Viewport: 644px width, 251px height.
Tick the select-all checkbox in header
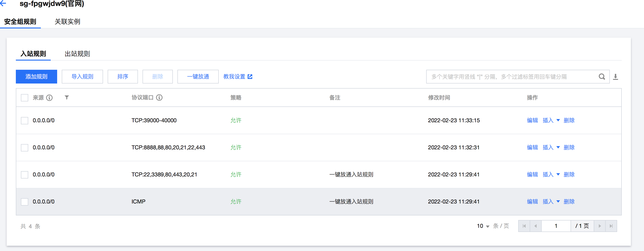pyautogui.click(x=25, y=98)
